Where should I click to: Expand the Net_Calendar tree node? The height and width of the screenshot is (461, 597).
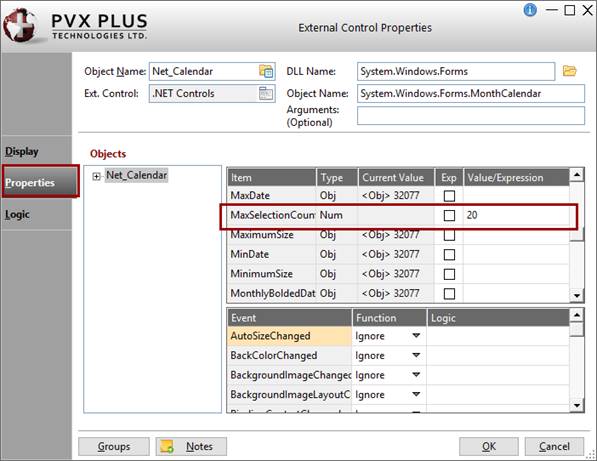coord(96,176)
